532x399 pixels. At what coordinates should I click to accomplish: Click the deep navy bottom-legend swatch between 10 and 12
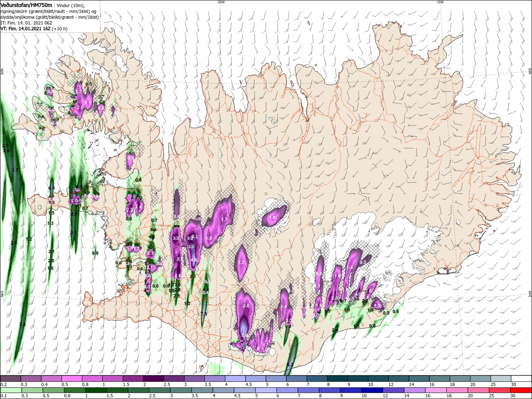coord(371,390)
